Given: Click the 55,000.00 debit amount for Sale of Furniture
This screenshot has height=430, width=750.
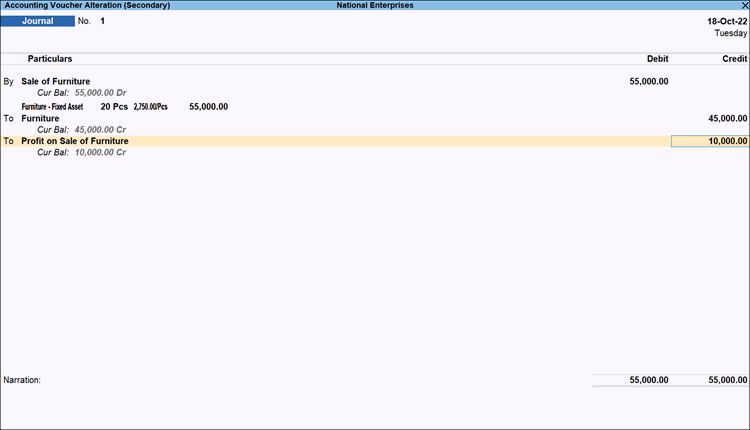Looking at the screenshot, I should pos(649,81).
